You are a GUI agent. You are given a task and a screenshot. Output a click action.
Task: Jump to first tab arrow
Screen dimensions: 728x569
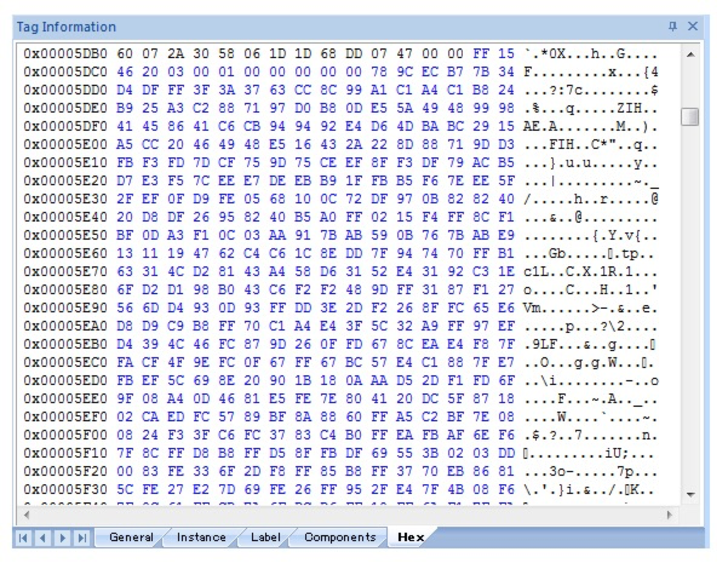pyautogui.click(x=24, y=537)
